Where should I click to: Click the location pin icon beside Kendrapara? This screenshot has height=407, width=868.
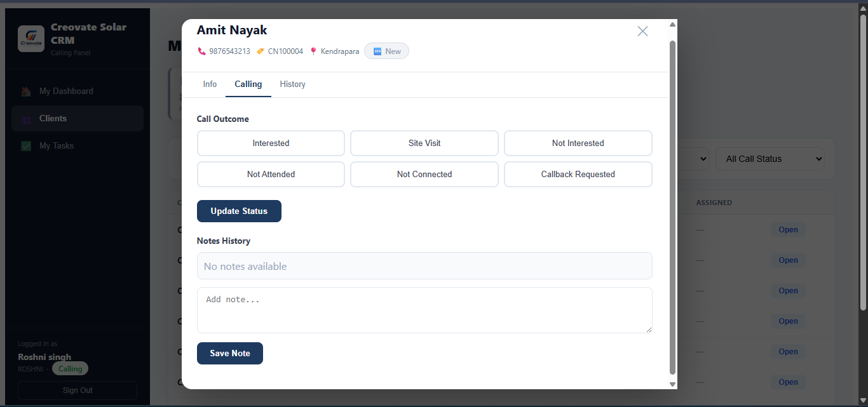[313, 51]
